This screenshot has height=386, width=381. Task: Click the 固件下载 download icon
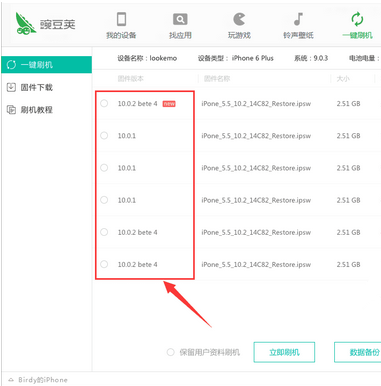pos(11,87)
